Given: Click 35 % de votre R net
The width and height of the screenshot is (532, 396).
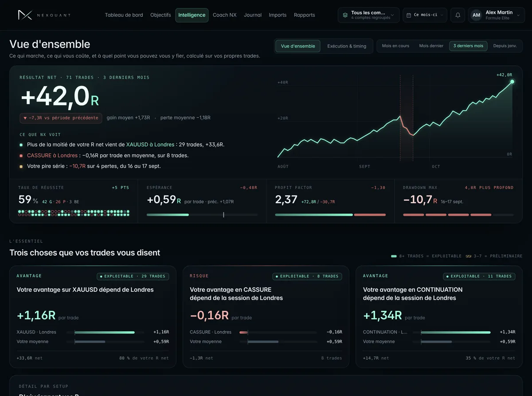Looking at the screenshot, I should 490,358.
